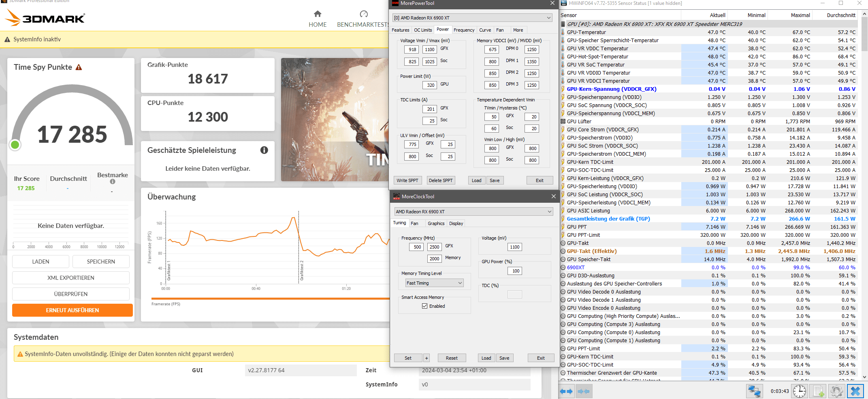This screenshot has width=868, height=399.
Task: Click the circle icon of the GPU-Takt row
Action: pyautogui.click(x=563, y=243)
